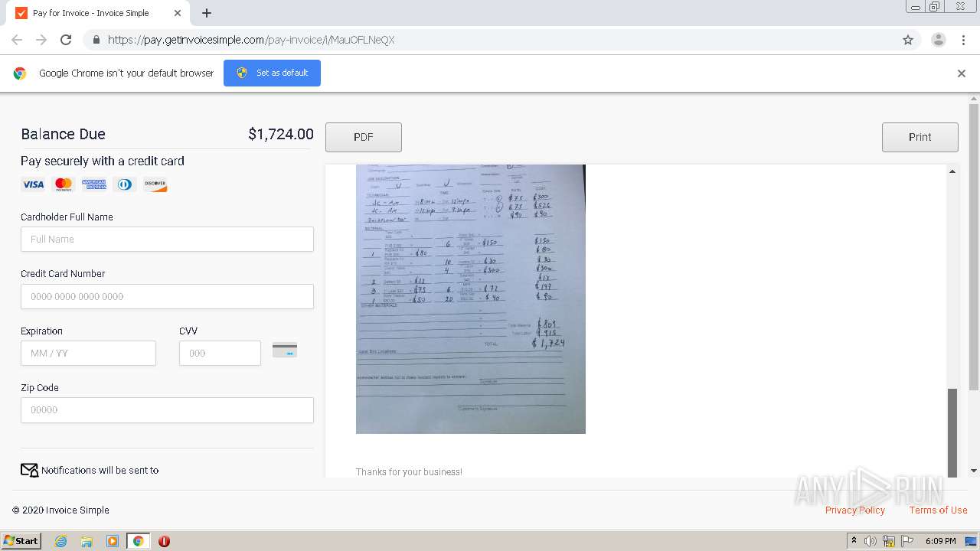Click the volume speaker tray icon
Image resolution: width=980 pixels, height=551 pixels.
point(871,541)
